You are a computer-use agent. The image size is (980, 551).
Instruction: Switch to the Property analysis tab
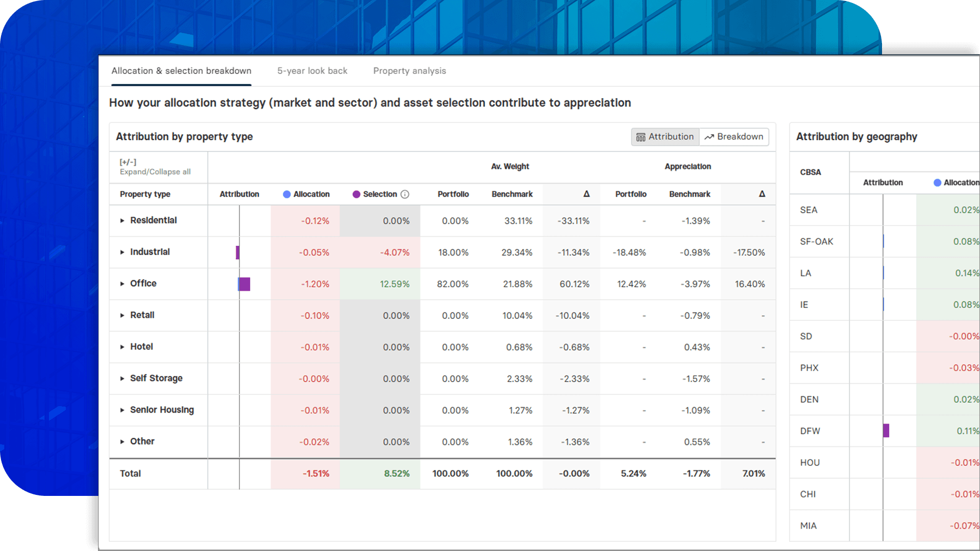click(x=409, y=71)
